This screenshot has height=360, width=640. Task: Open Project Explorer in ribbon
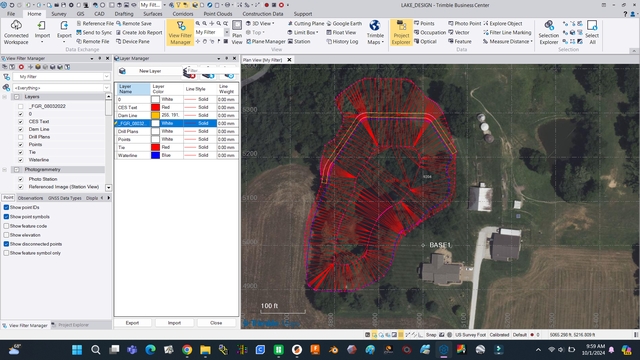pos(401,32)
